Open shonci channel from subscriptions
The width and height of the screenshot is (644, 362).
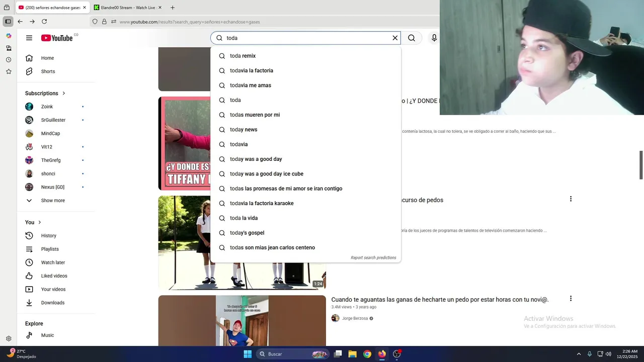pos(56,173)
